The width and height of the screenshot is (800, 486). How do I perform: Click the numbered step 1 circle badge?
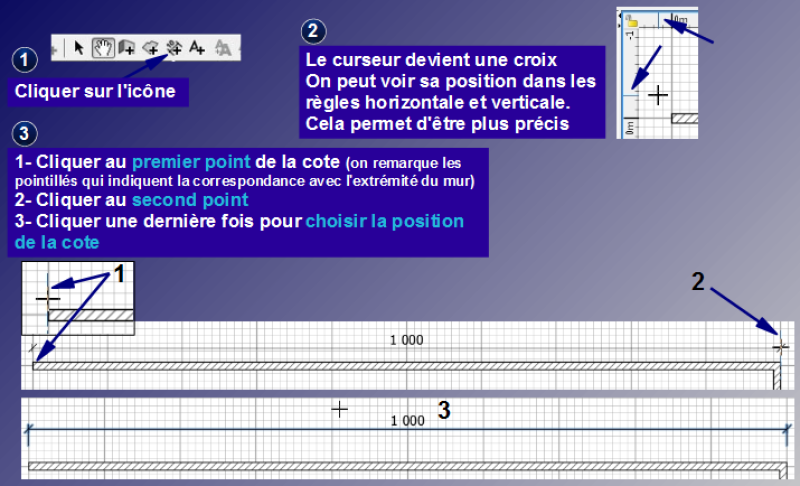27,60
